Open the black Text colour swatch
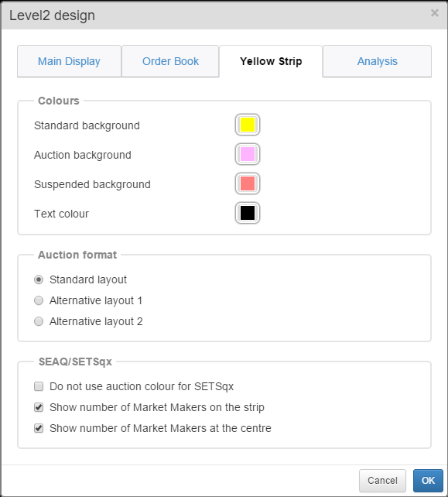The image size is (448, 497). click(x=248, y=213)
